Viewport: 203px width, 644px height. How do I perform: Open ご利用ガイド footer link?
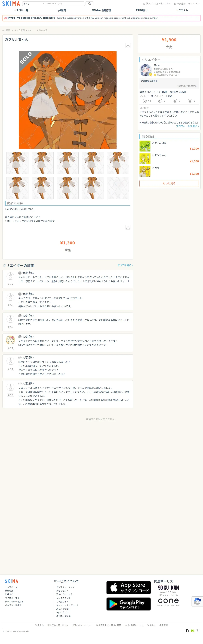point(62,602)
